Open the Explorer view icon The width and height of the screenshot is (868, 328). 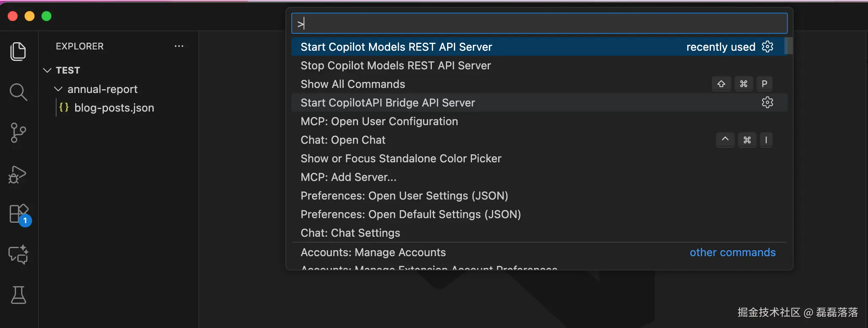18,52
